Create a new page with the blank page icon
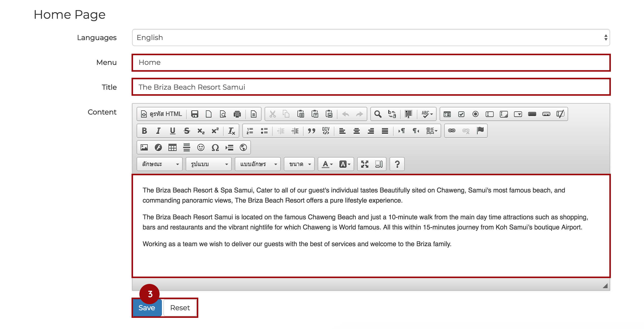 tap(209, 114)
